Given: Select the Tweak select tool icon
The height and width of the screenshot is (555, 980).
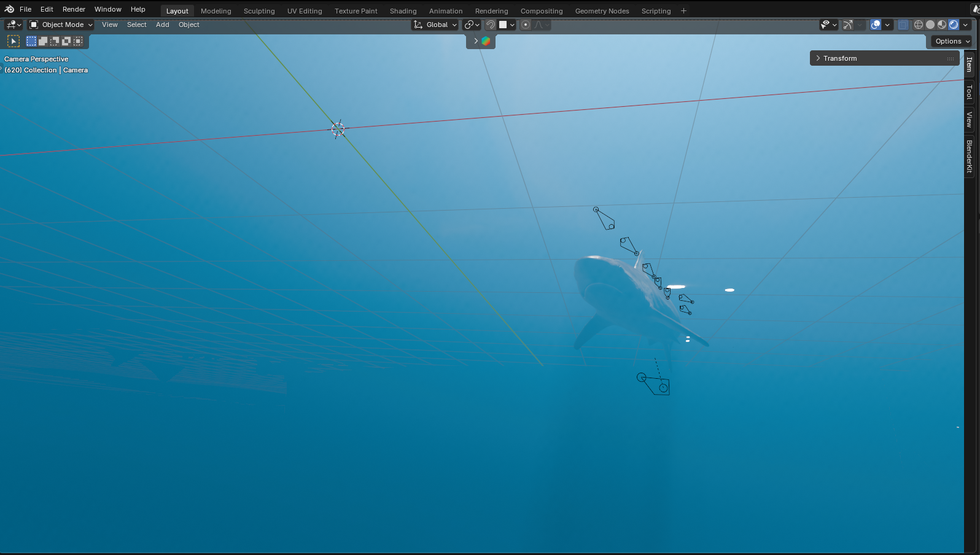Looking at the screenshot, I should tap(14, 41).
